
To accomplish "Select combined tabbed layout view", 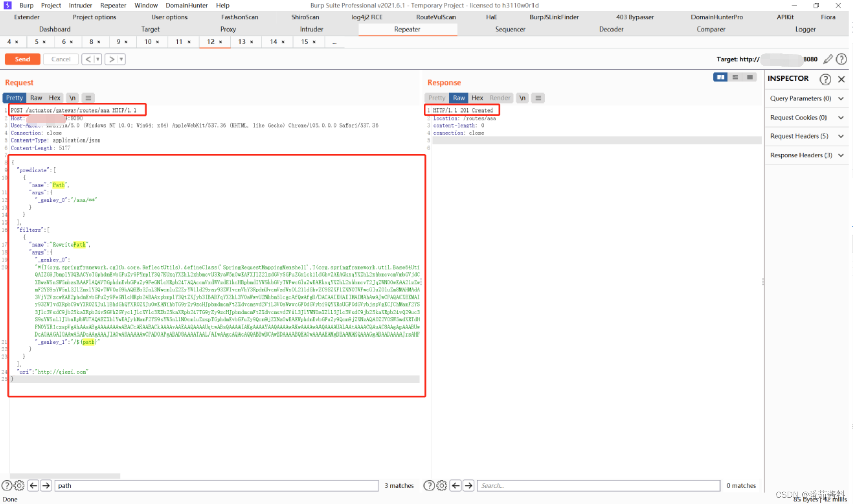I will (750, 77).
